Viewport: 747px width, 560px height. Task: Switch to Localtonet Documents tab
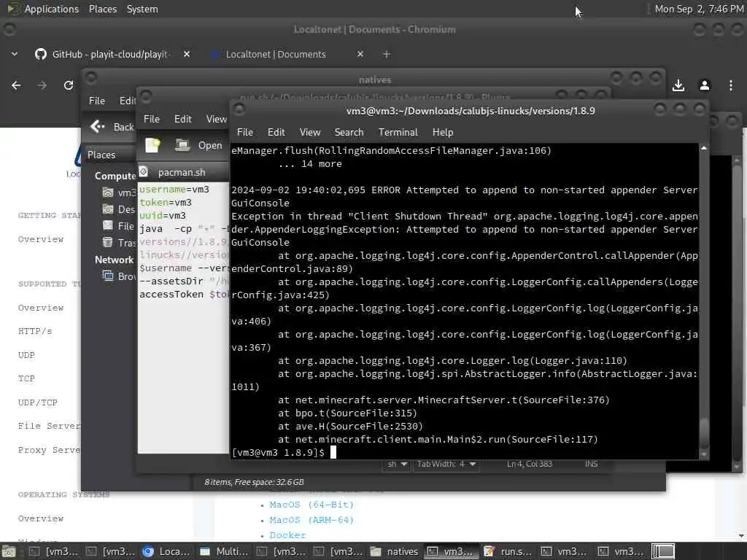pos(276,54)
